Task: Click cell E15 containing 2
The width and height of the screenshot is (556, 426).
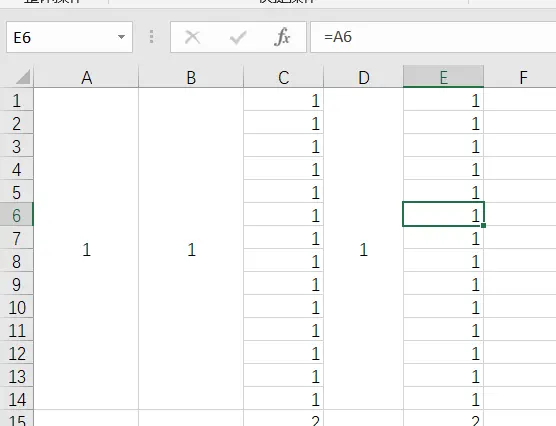Action: [444, 419]
